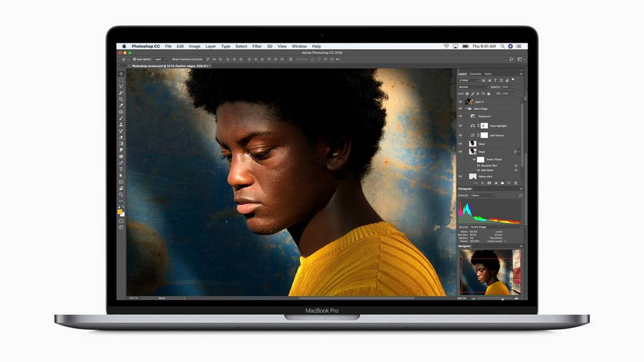
Task: Click the yellow foreground color swatch
Action: click(x=119, y=212)
